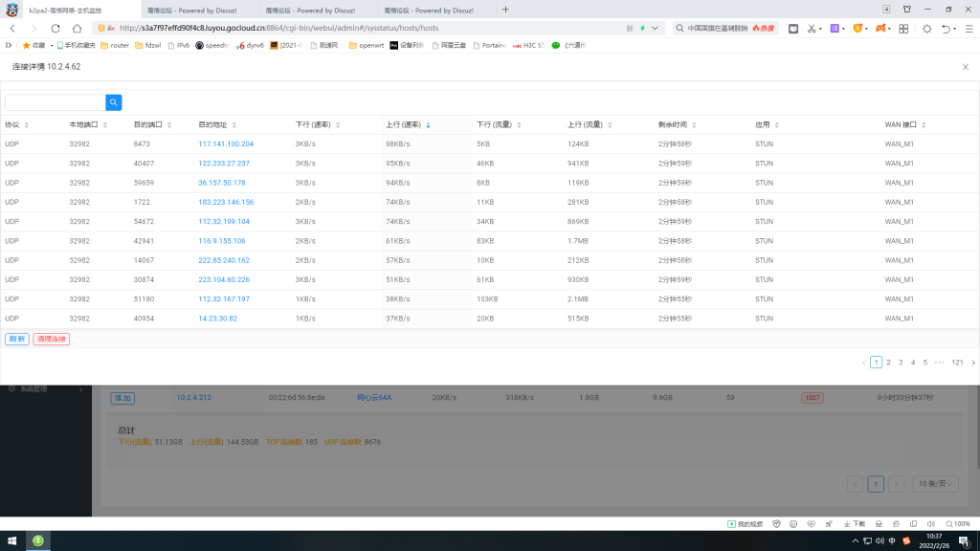Open the fdzwl bookmarks folder
The image size is (980, 551).
point(148,46)
